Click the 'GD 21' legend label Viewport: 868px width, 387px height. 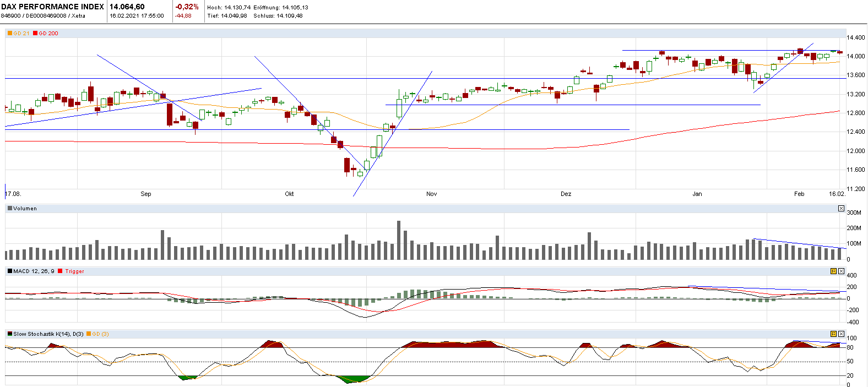21,33
